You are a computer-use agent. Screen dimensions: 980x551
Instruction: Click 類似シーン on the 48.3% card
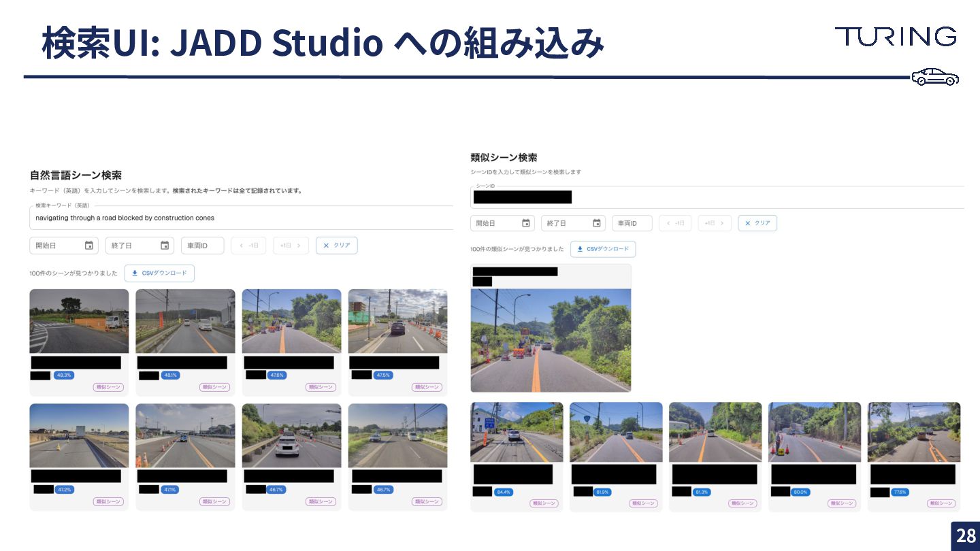coord(108,387)
